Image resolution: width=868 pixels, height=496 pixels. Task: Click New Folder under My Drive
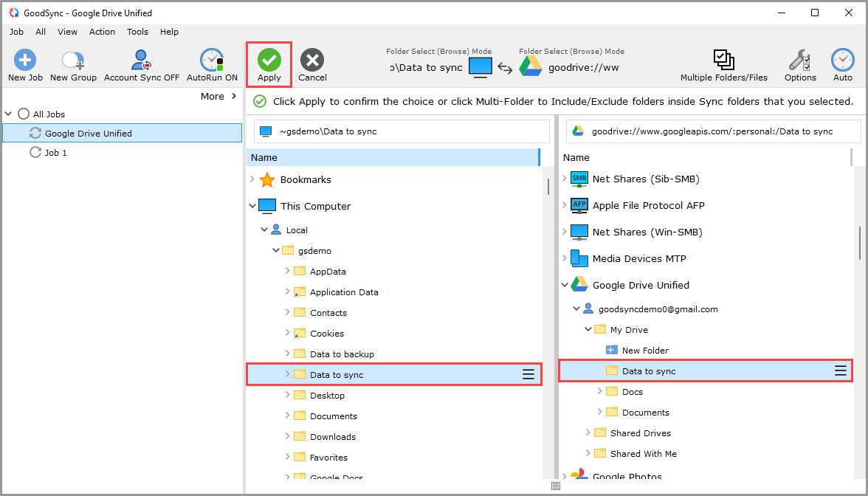coord(645,351)
